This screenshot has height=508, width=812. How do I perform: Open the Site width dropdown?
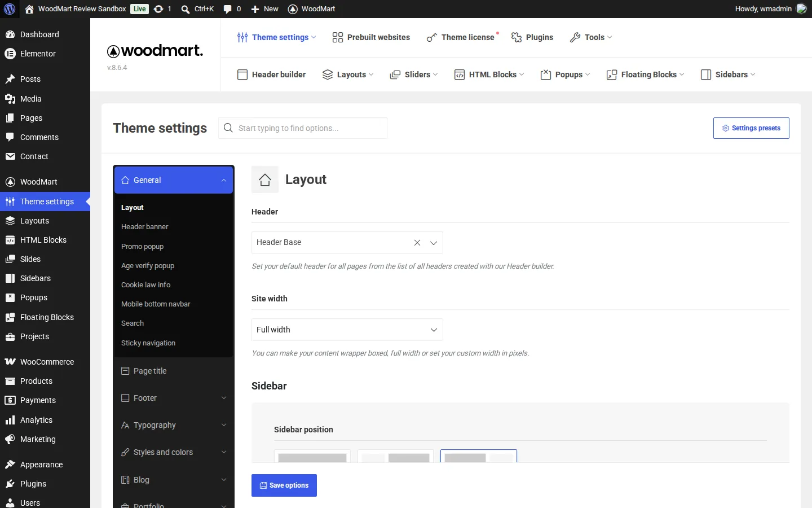click(x=347, y=330)
